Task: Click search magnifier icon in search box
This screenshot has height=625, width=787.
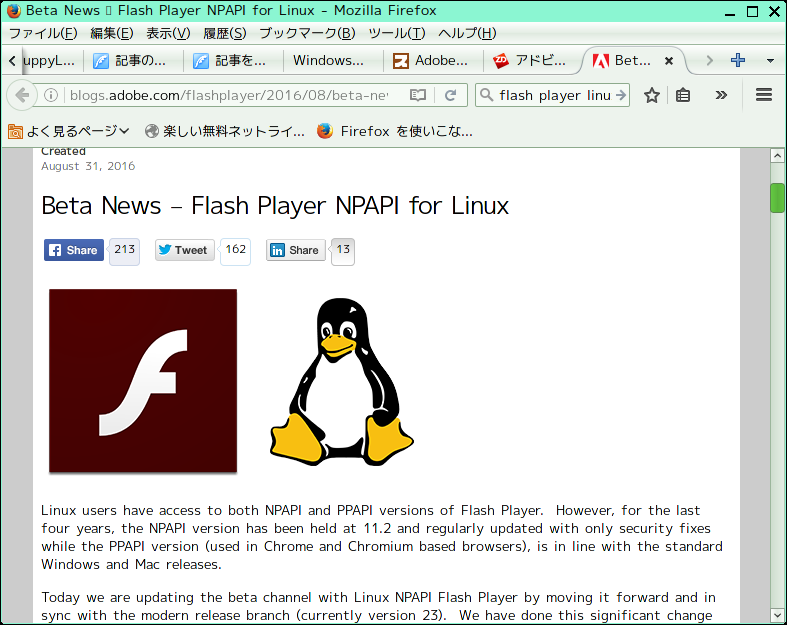Action: click(486, 95)
